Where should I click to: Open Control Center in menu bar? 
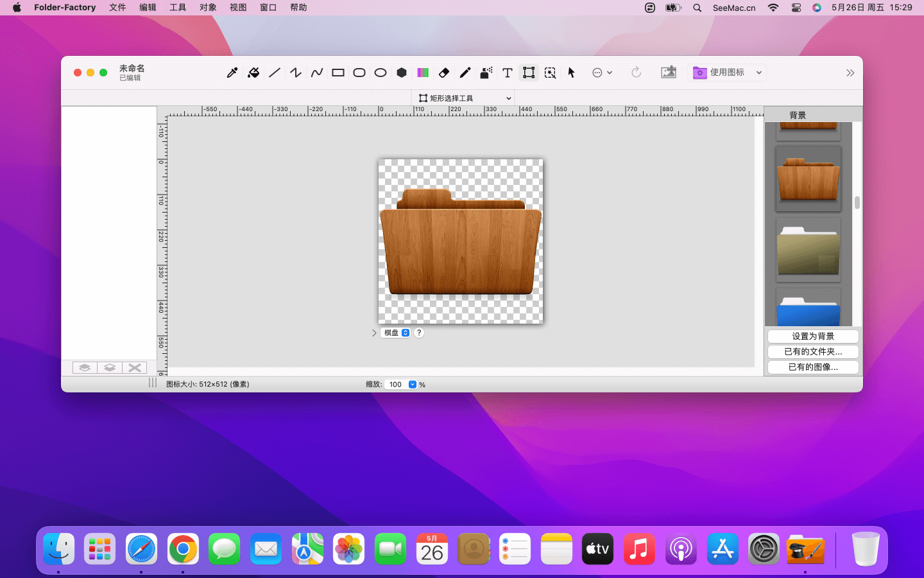point(796,8)
